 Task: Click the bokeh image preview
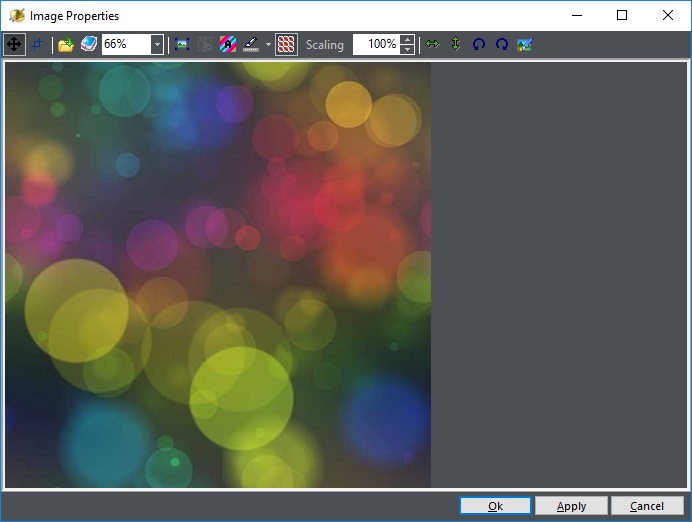[x=218, y=274]
